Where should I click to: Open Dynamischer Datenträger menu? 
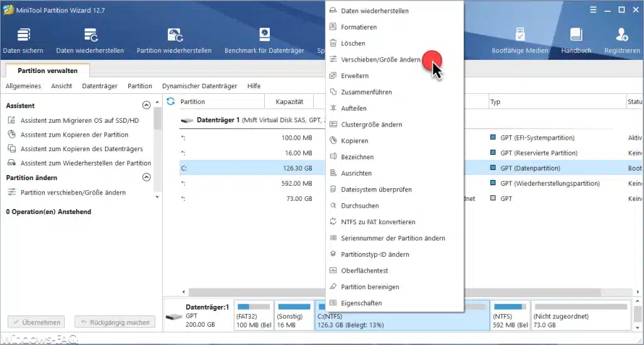click(x=199, y=86)
